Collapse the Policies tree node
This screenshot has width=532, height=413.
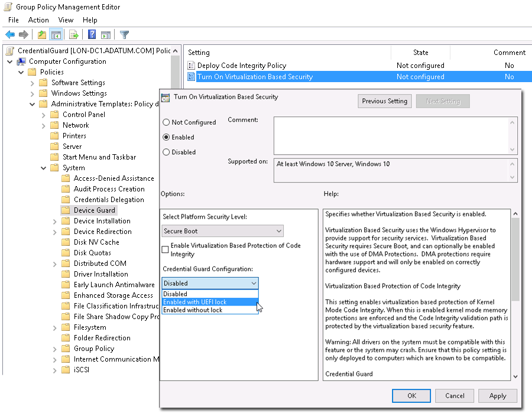(21, 72)
